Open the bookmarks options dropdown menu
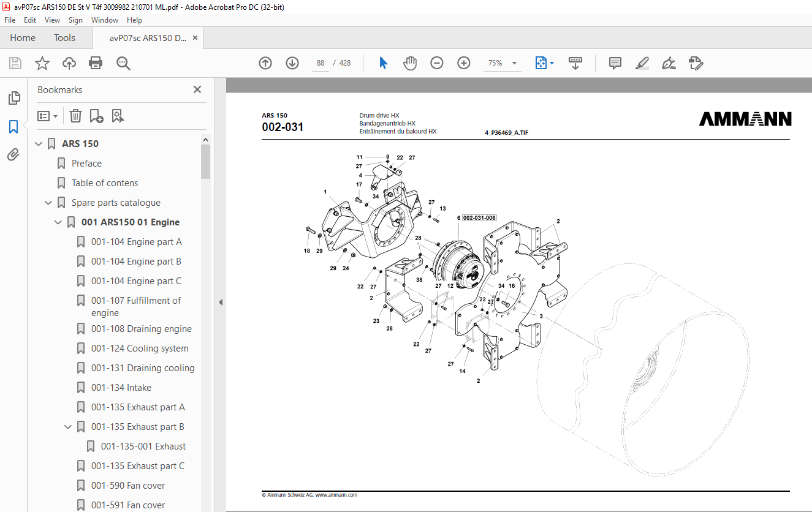The image size is (812, 512). coord(47,116)
